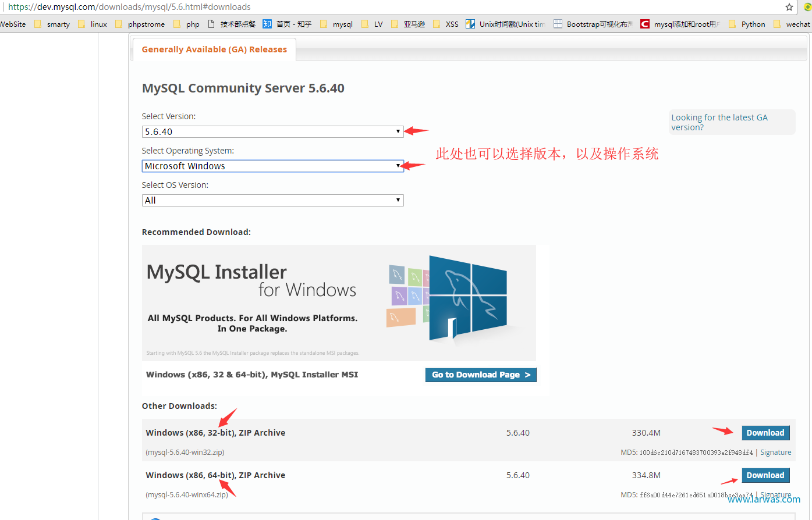Image resolution: width=812 pixels, height=520 pixels.
Task: Open the Bootstrap可视化布局 bookmark
Action: click(593, 24)
